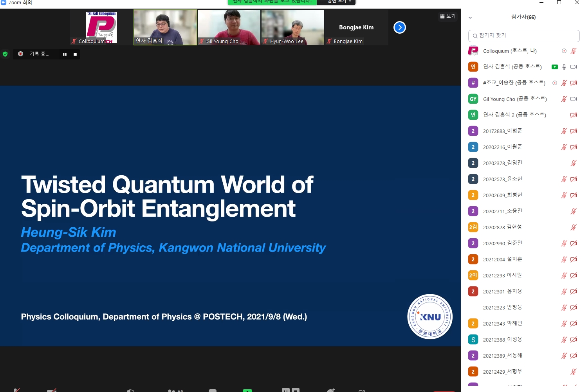This screenshot has width=581, height=392.
Task: Collapse the participants panel with chevron
Action: 470,18
